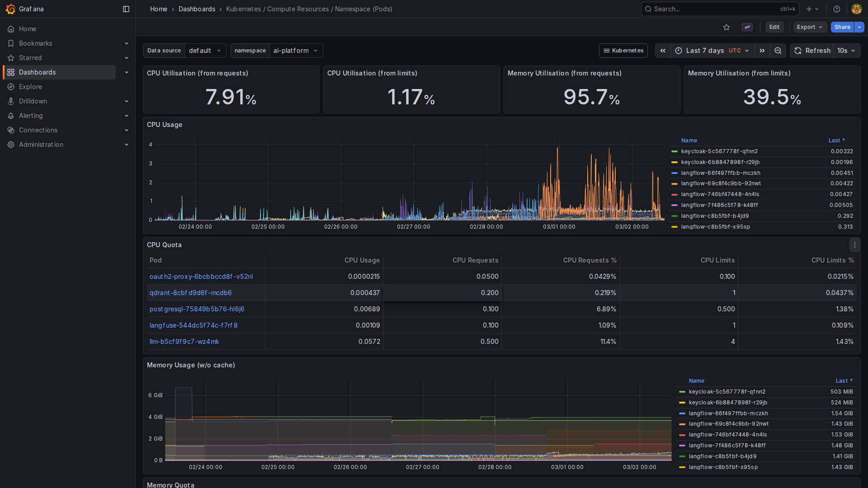The image size is (868, 488).
Task: Click the sidebar dock toggle icon
Action: pos(126,9)
